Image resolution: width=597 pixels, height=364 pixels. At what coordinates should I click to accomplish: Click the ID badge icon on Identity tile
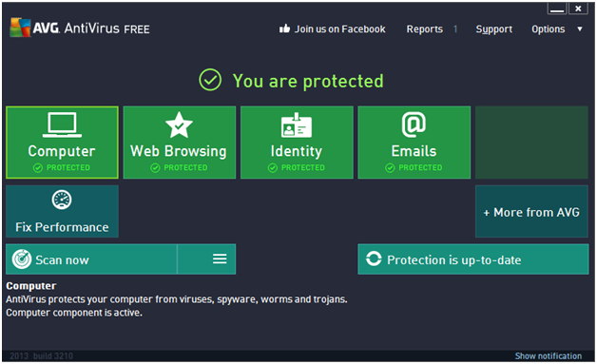tap(297, 125)
